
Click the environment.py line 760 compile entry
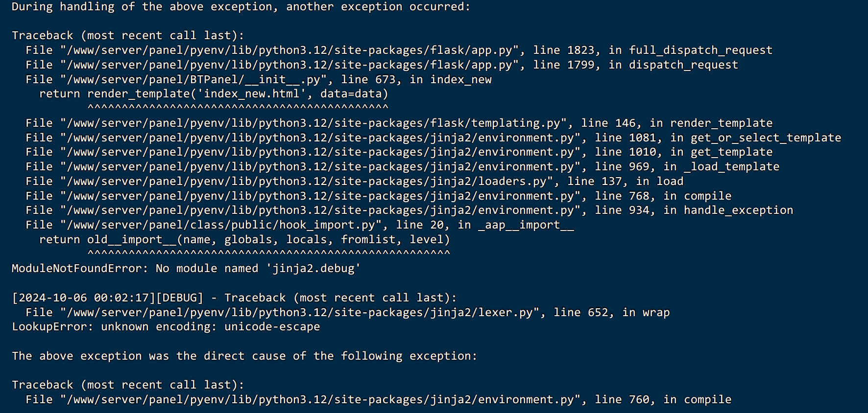point(379,400)
